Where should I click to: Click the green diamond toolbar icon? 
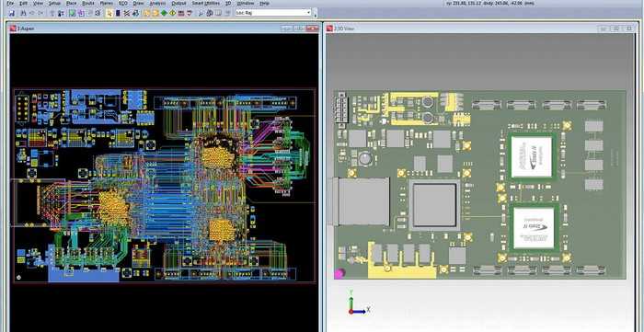(x=164, y=13)
